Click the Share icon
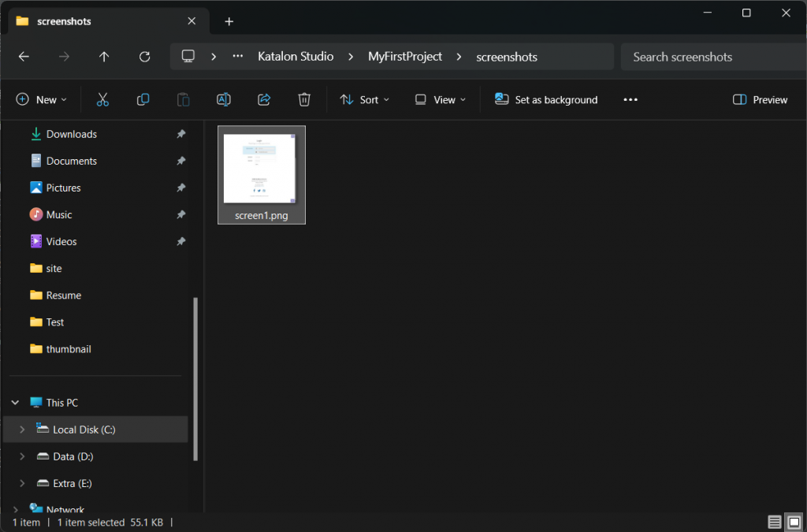 [x=264, y=99]
